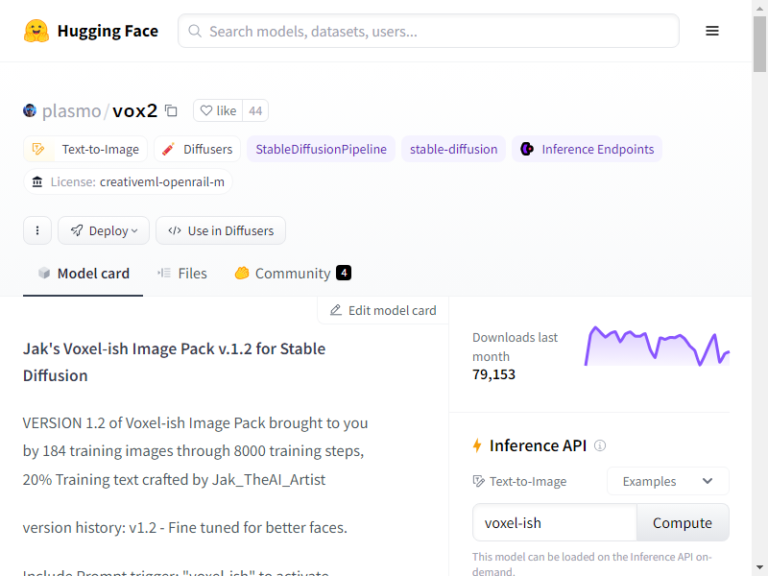
Task: Open the 44 likes count
Action: (x=255, y=110)
